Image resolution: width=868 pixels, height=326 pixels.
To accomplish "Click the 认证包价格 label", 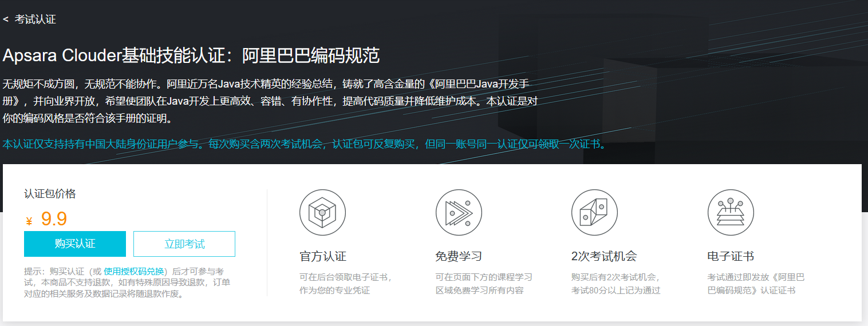I will click(x=50, y=194).
